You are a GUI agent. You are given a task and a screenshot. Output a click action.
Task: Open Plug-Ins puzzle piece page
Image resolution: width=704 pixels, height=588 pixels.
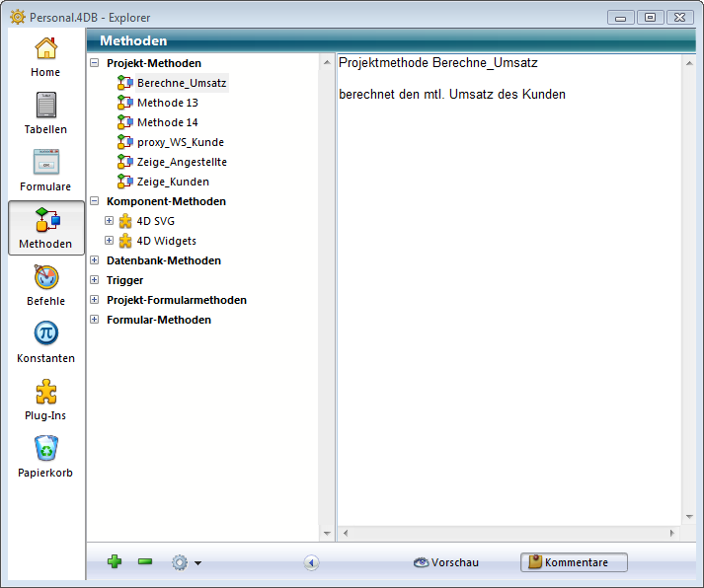pos(45,400)
